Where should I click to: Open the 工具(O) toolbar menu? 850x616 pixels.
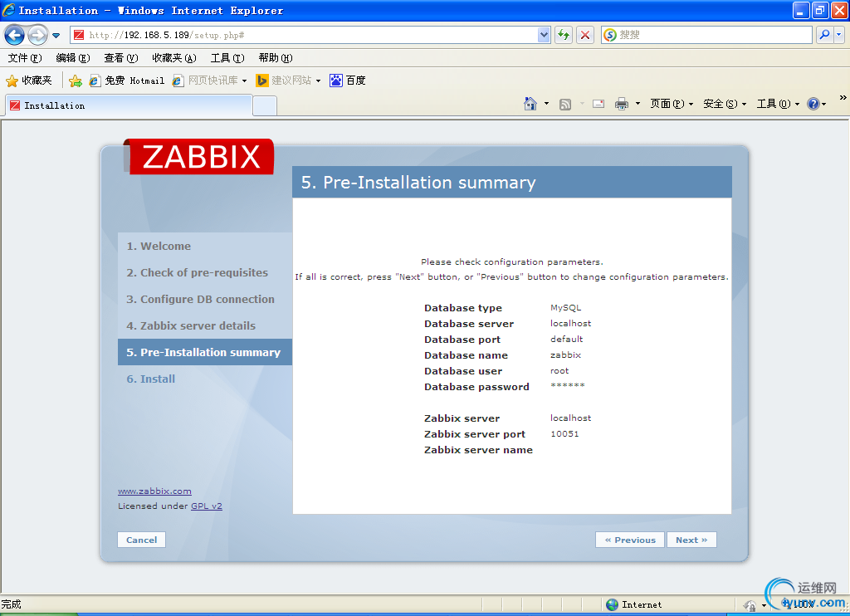tap(778, 104)
